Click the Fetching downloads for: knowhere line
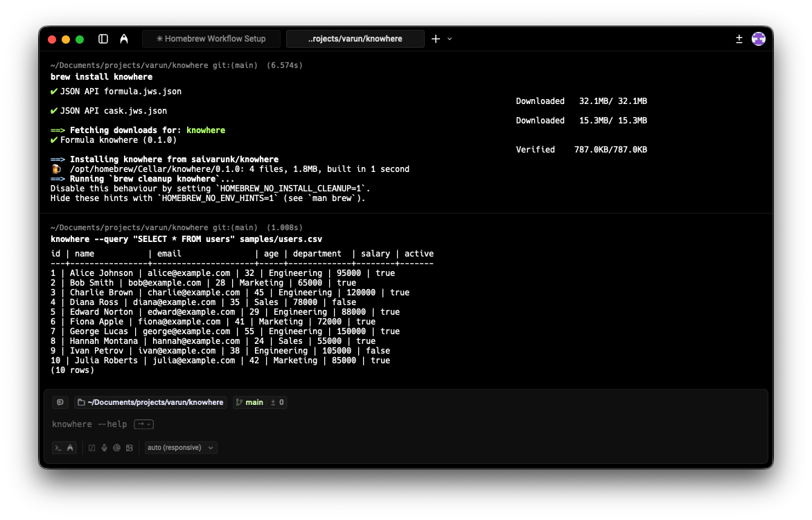Image resolution: width=812 pixels, height=520 pixels. tap(138, 130)
